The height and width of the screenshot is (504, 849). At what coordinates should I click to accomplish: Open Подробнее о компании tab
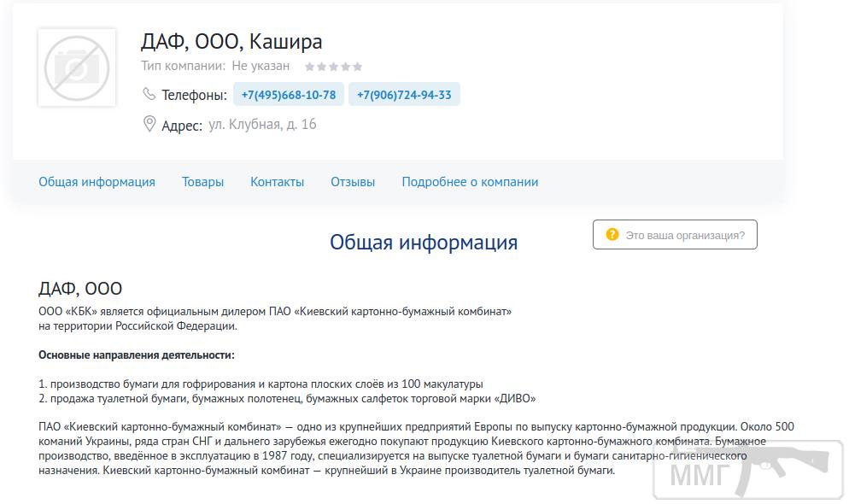(x=470, y=182)
